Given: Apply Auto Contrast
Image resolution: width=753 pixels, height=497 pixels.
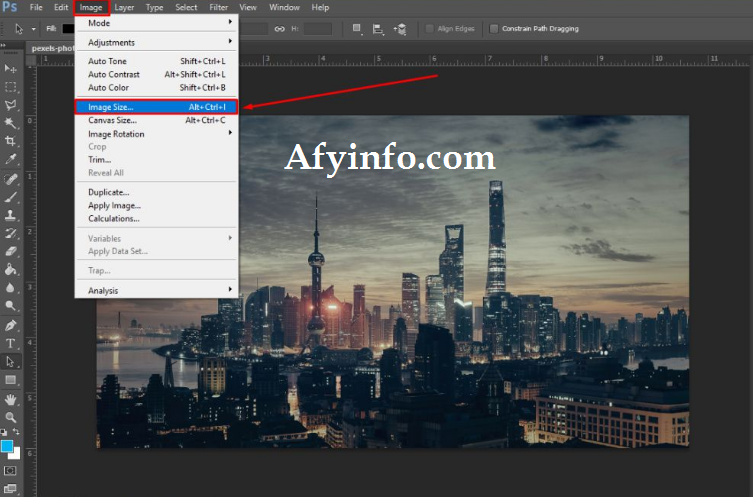Looking at the screenshot, I should pyautogui.click(x=157, y=74).
